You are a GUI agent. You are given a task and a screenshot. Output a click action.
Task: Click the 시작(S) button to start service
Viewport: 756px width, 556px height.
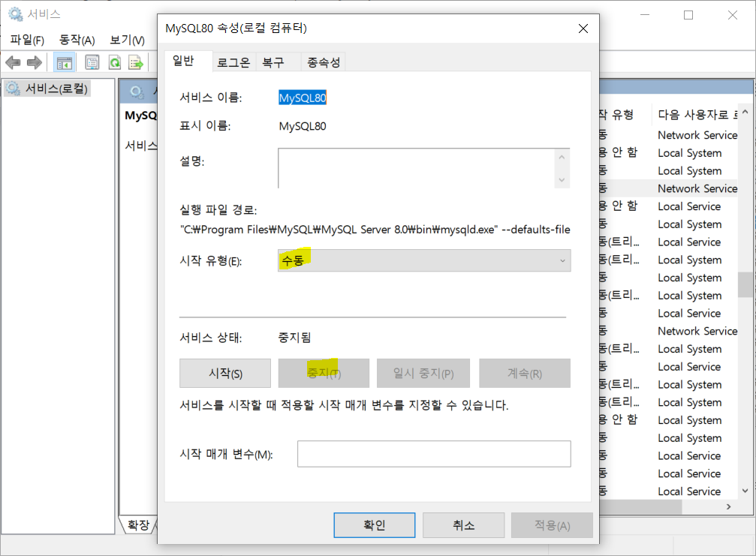click(225, 374)
